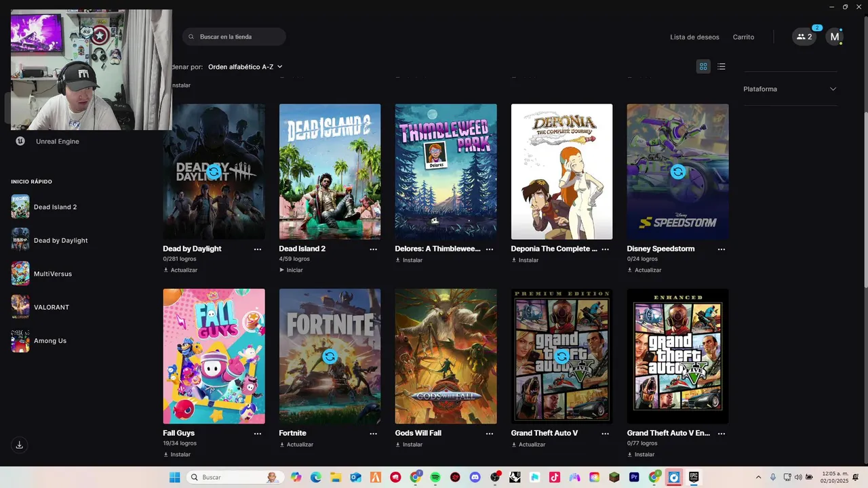The width and height of the screenshot is (868, 488).
Task: Open Spotify from the taskbar
Action: pyautogui.click(x=435, y=477)
